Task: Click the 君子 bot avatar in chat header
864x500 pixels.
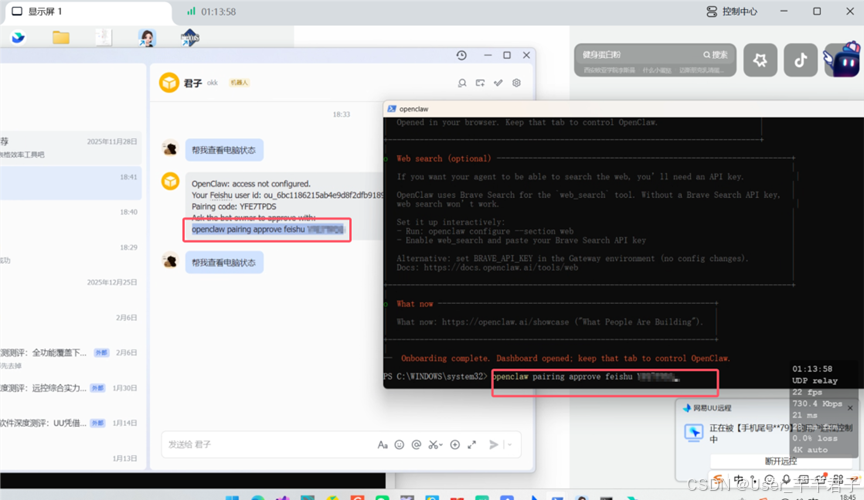Action: pos(169,83)
